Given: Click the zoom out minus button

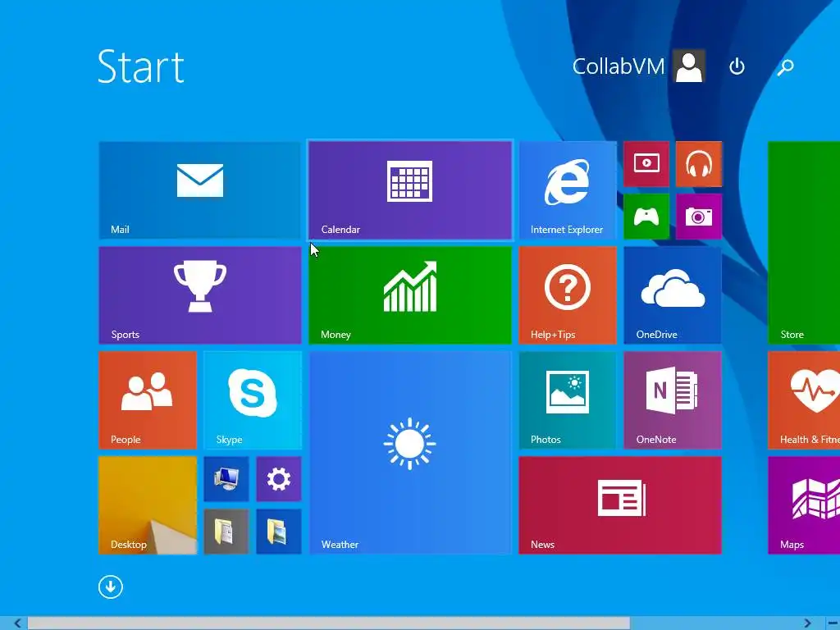Looking at the screenshot, I should (832, 623).
